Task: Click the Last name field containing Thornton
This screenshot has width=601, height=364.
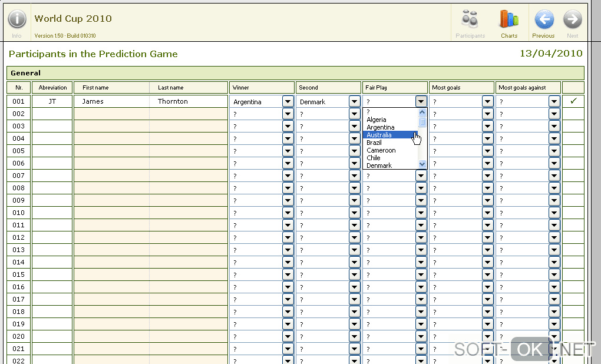Action: (187, 101)
